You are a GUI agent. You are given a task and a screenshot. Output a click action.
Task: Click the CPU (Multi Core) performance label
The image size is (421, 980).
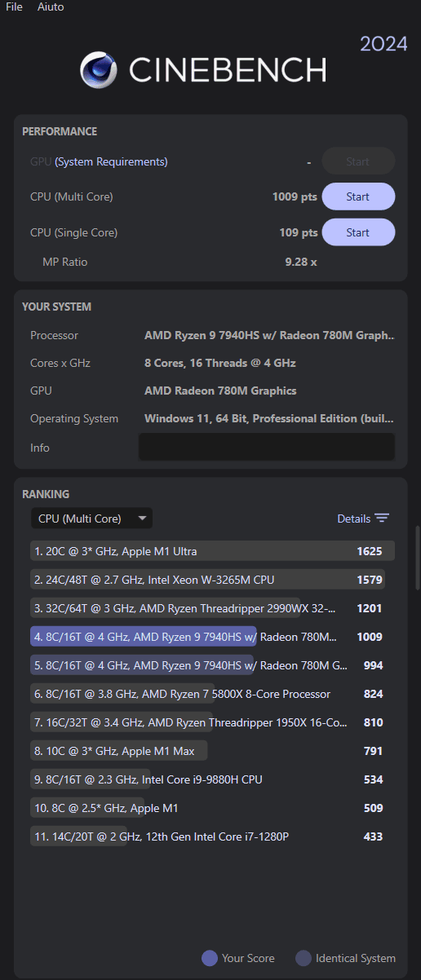pos(72,196)
